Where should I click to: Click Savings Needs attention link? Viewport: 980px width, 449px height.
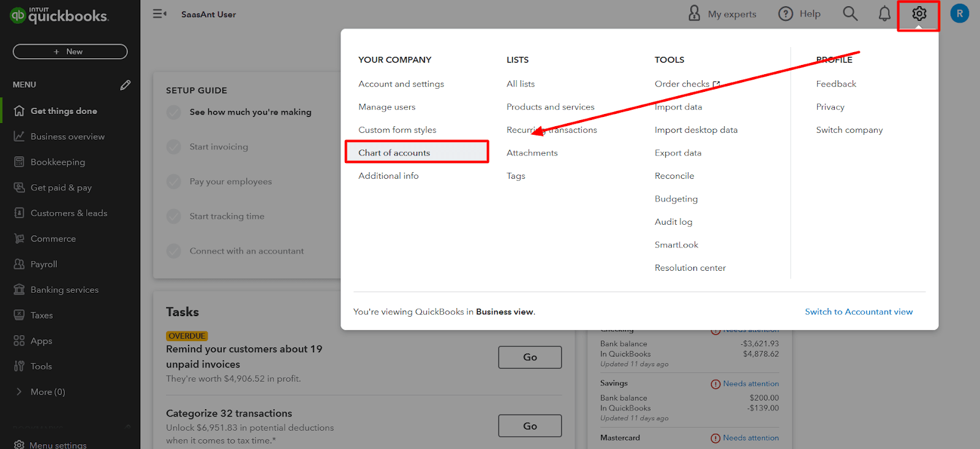(x=751, y=383)
